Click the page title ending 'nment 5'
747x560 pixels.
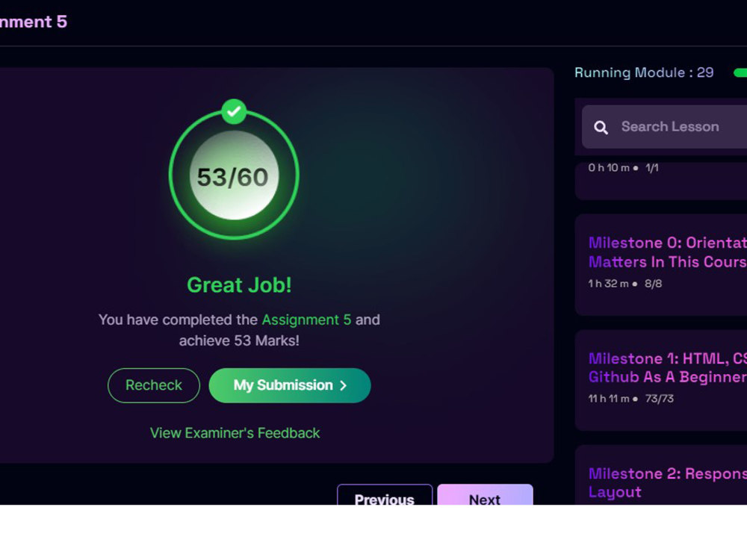pos(34,22)
